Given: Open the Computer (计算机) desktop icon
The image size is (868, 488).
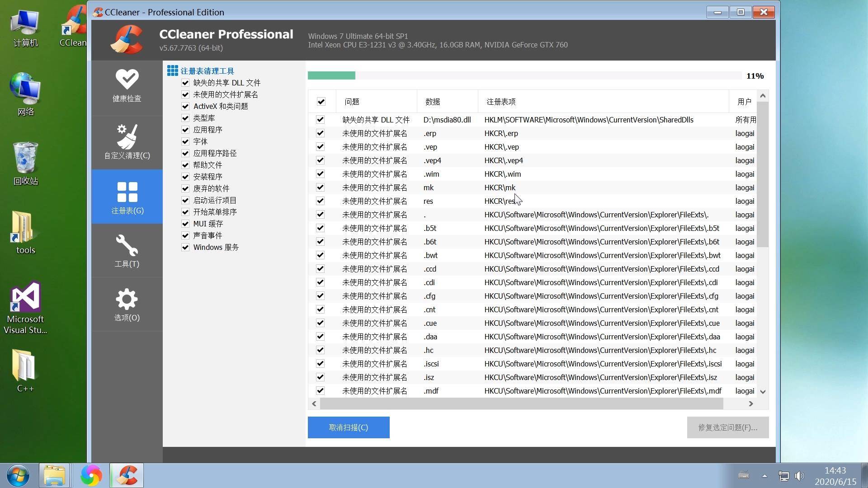Looking at the screenshot, I should click(25, 28).
